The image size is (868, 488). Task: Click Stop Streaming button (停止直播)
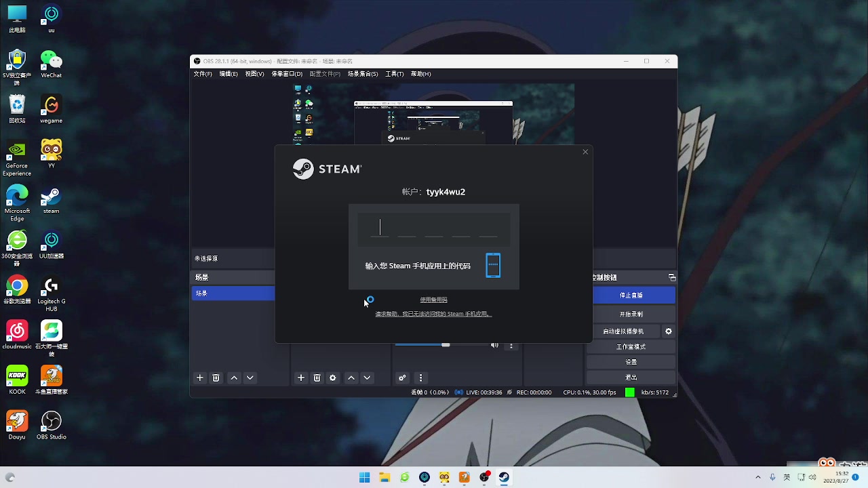(631, 296)
